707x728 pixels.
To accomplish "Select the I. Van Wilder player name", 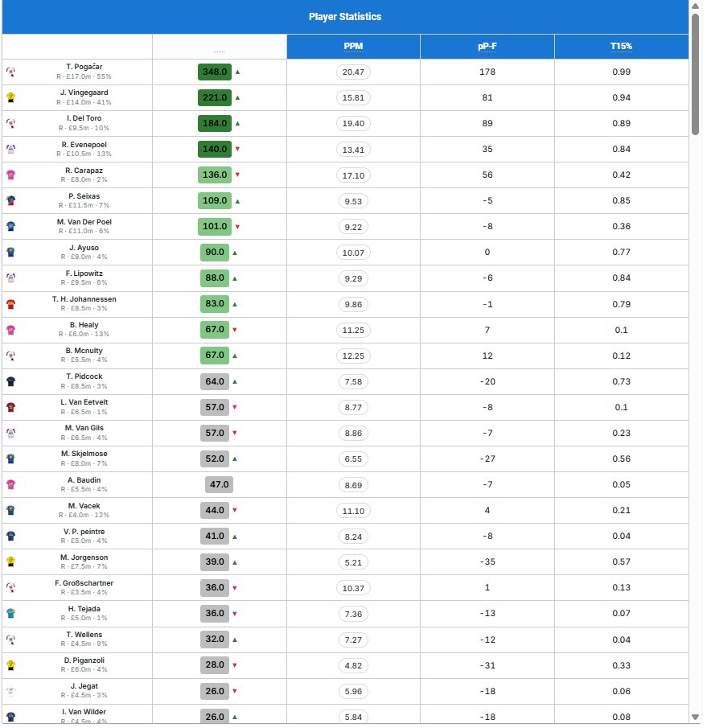I will [x=84, y=712].
